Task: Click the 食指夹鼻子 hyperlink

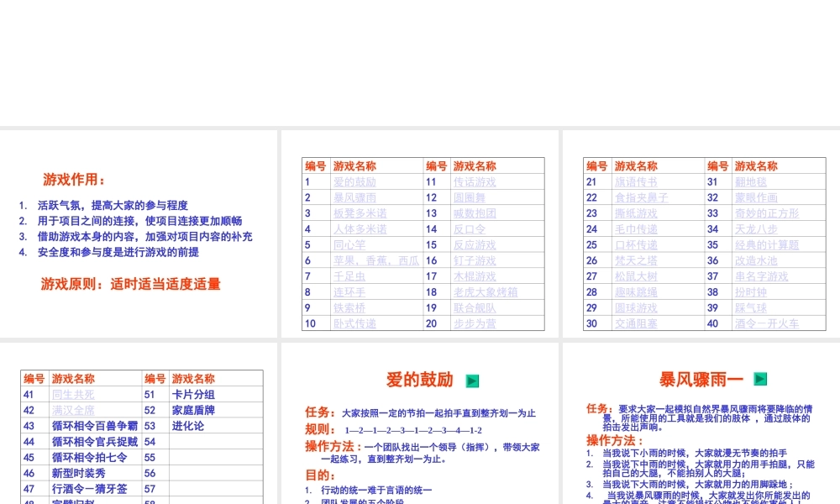Action: [641, 197]
